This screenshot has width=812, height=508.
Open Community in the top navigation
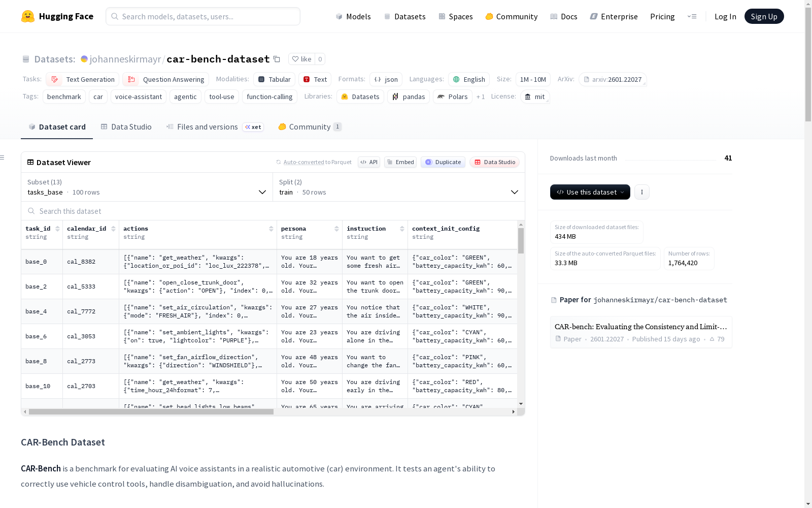click(512, 16)
